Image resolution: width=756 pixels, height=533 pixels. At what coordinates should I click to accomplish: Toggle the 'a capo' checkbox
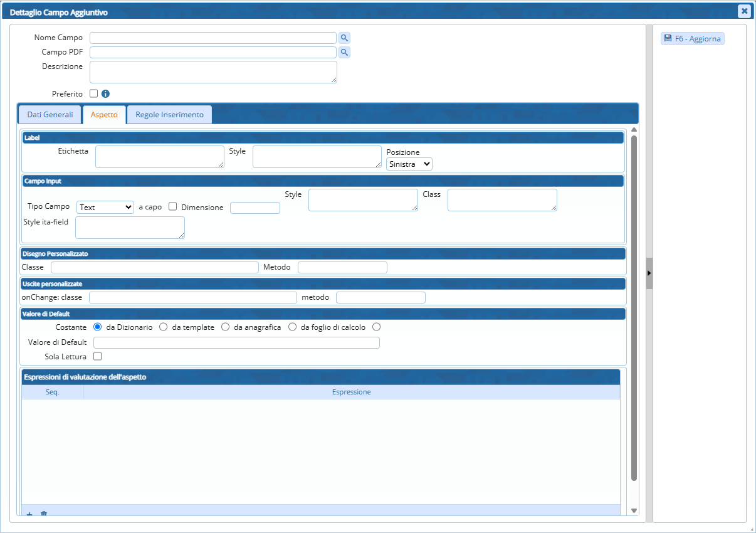click(173, 207)
